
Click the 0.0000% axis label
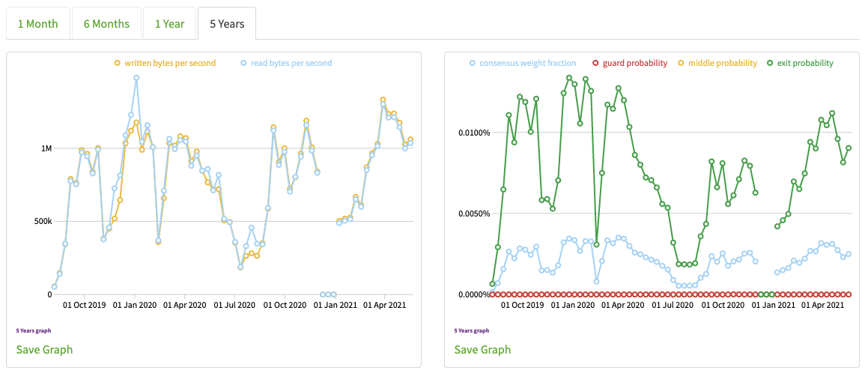click(x=474, y=294)
